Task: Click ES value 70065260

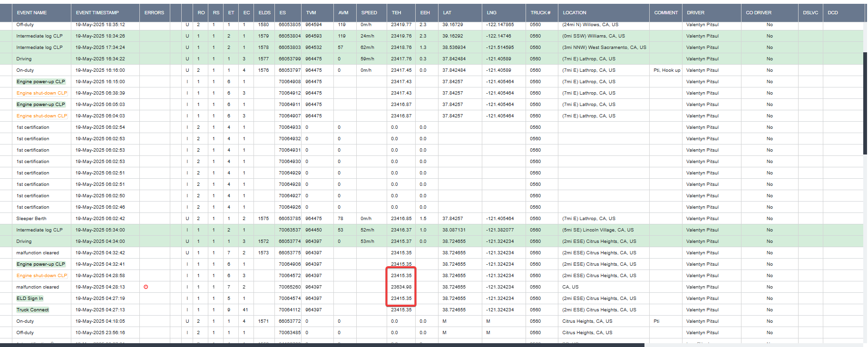Action: (290, 287)
